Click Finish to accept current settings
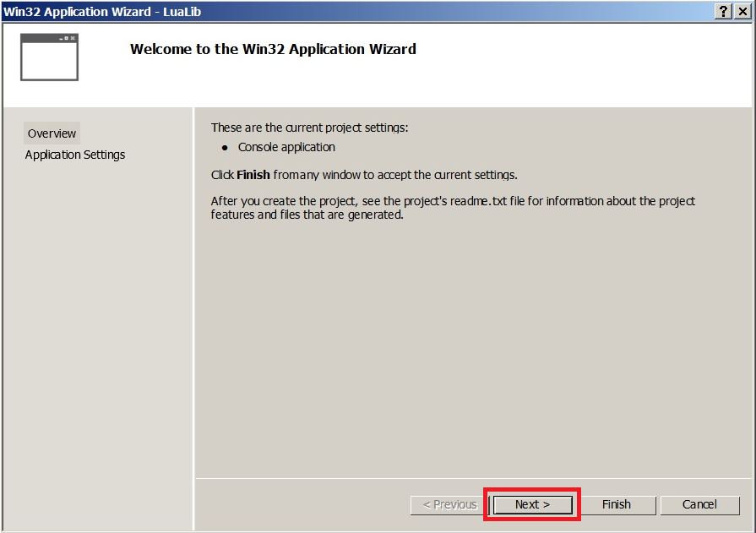This screenshot has height=533, width=756. click(616, 504)
